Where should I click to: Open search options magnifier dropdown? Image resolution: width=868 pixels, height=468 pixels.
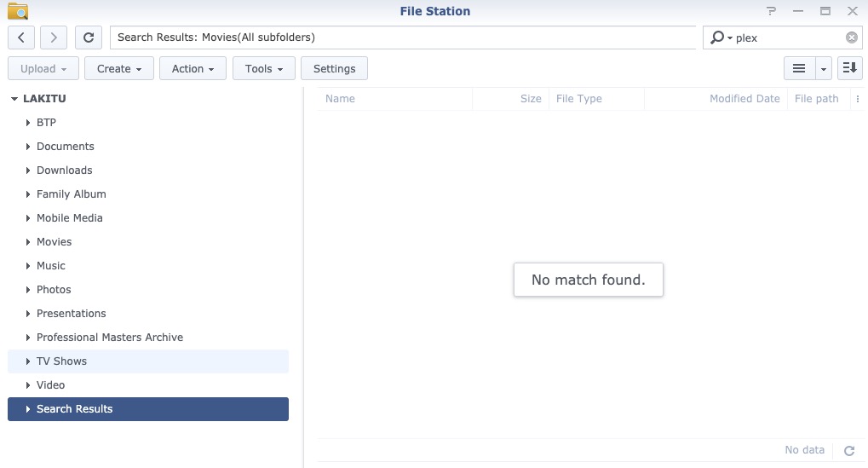pyautogui.click(x=721, y=38)
